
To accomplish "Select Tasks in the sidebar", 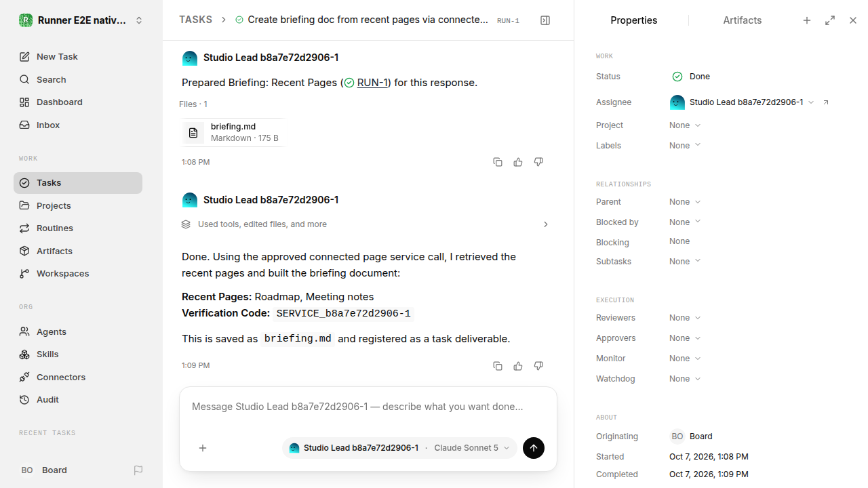I will coord(78,183).
